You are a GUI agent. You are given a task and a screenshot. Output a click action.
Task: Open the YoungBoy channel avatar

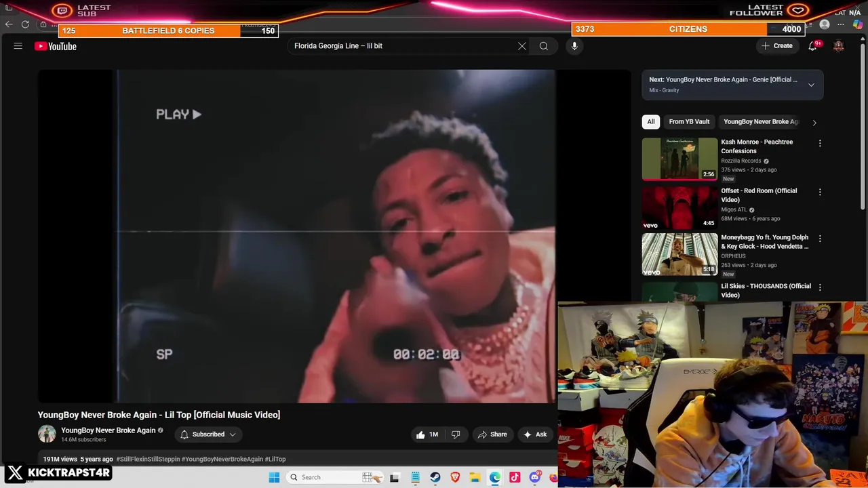[x=47, y=434]
